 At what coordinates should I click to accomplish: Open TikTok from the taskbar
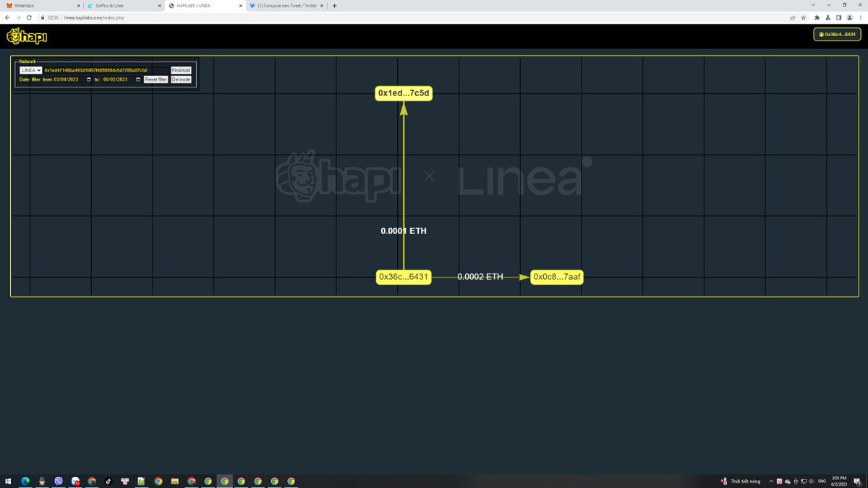[109, 481]
